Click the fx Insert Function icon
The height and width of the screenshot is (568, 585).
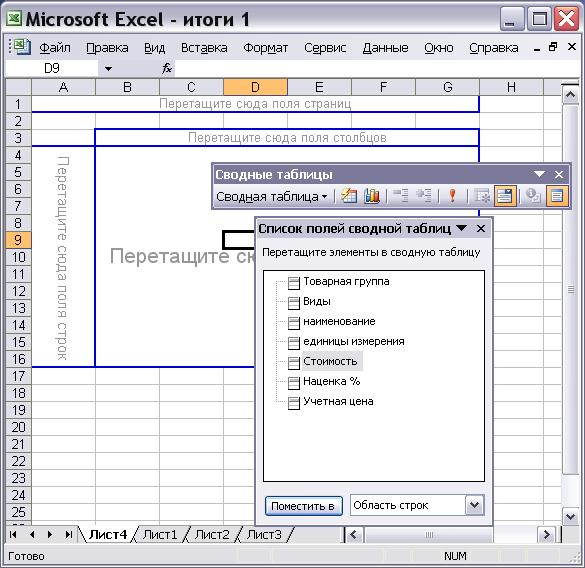click(167, 68)
